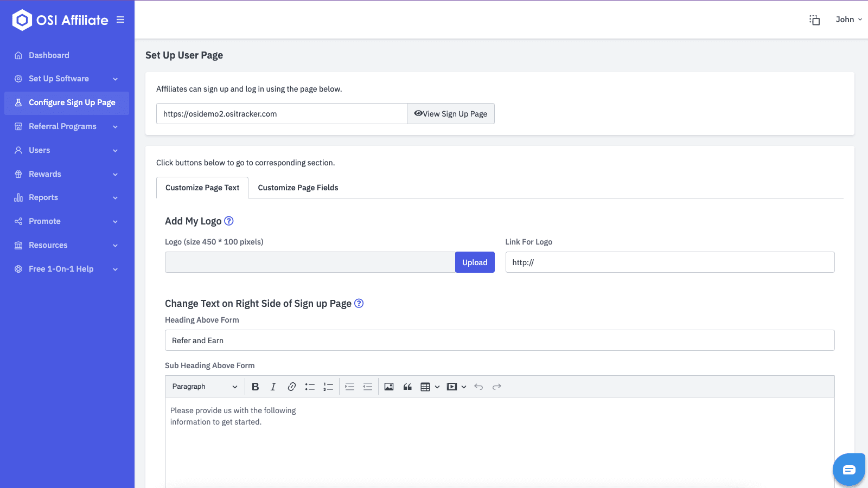This screenshot has width=868, height=488.
Task: Open the live chat bubble
Action: (x=849, y=470)
